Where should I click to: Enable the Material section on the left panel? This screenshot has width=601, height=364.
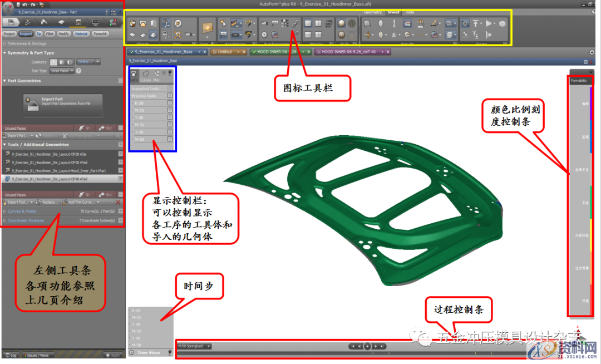[83, 33]
